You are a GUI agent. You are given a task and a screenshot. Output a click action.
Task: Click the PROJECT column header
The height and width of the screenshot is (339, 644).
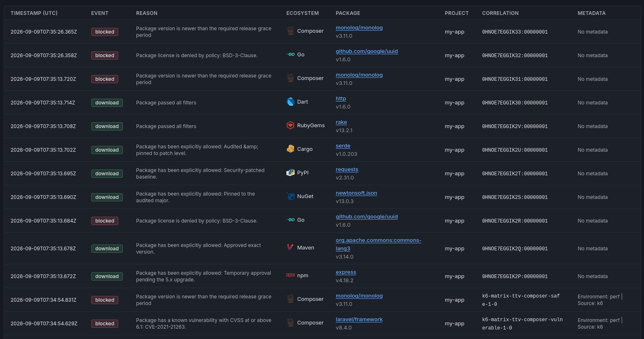[456, 13]
